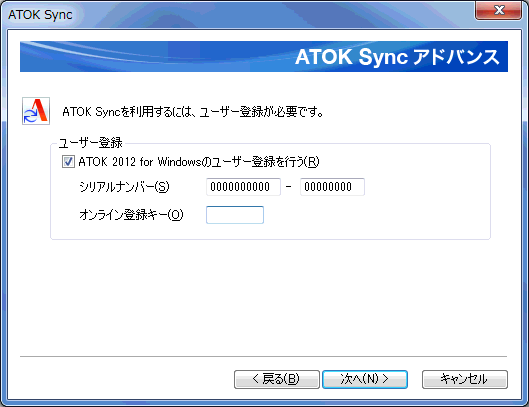
Task: Close the ATOK Sync dialog window
Action: point(498,10)
